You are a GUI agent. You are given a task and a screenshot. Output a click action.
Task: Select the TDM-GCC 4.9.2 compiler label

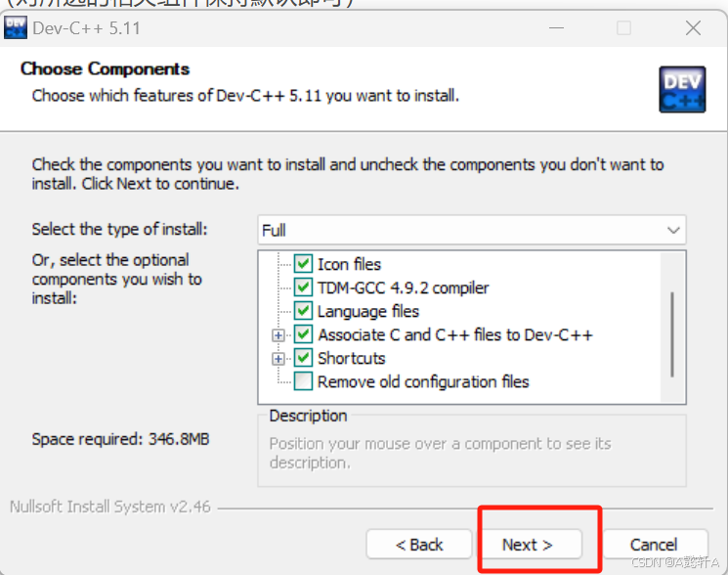403,287
